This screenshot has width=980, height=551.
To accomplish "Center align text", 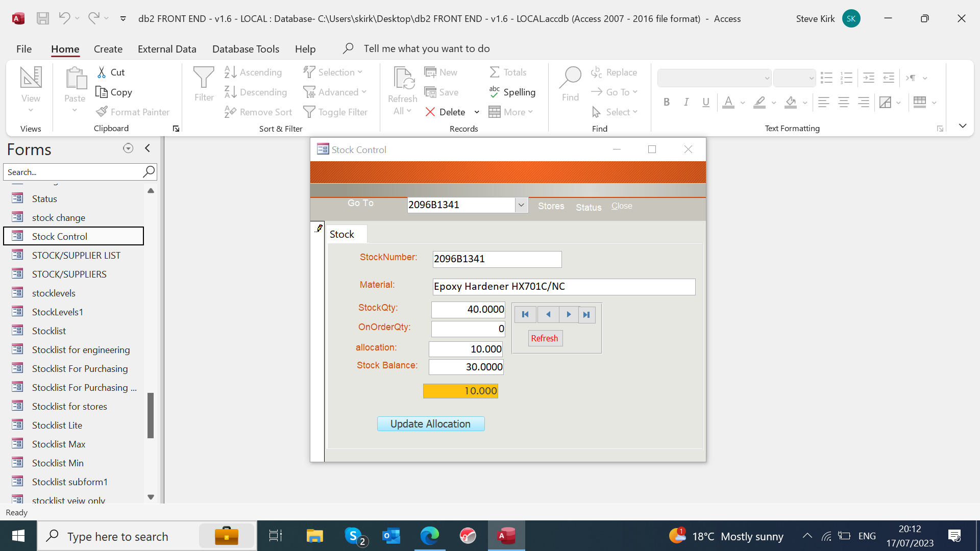I will pos(844,102).
